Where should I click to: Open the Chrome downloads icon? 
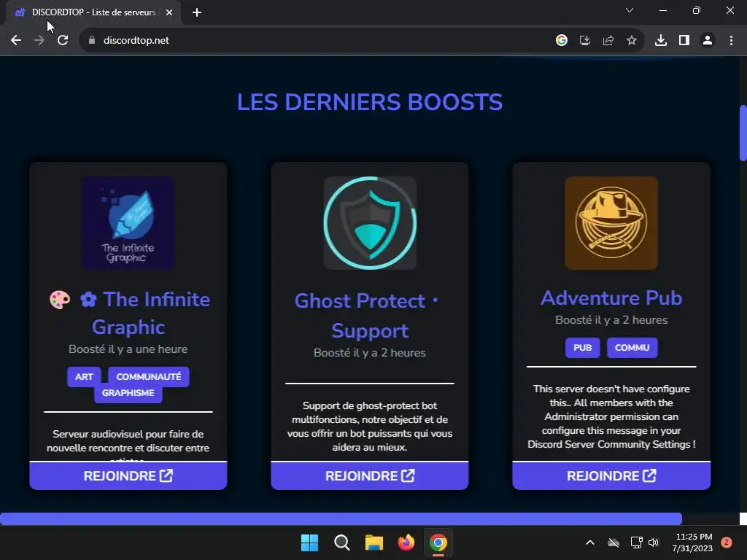tap(661, 41)
